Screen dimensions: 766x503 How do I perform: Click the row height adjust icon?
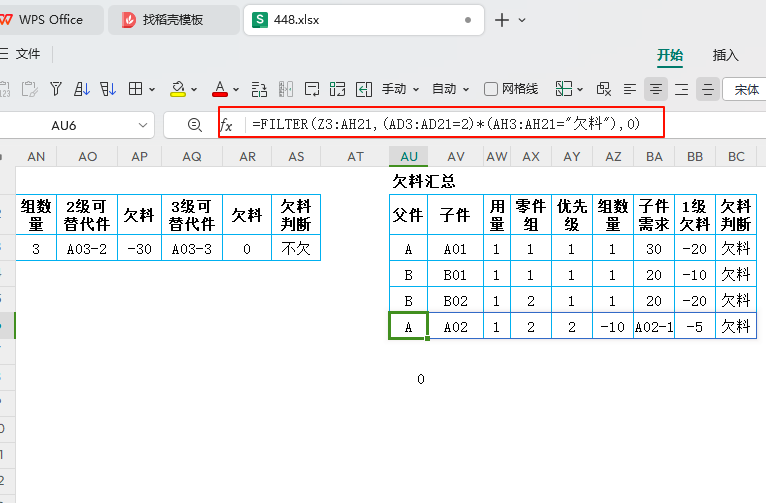pos(259,89)
